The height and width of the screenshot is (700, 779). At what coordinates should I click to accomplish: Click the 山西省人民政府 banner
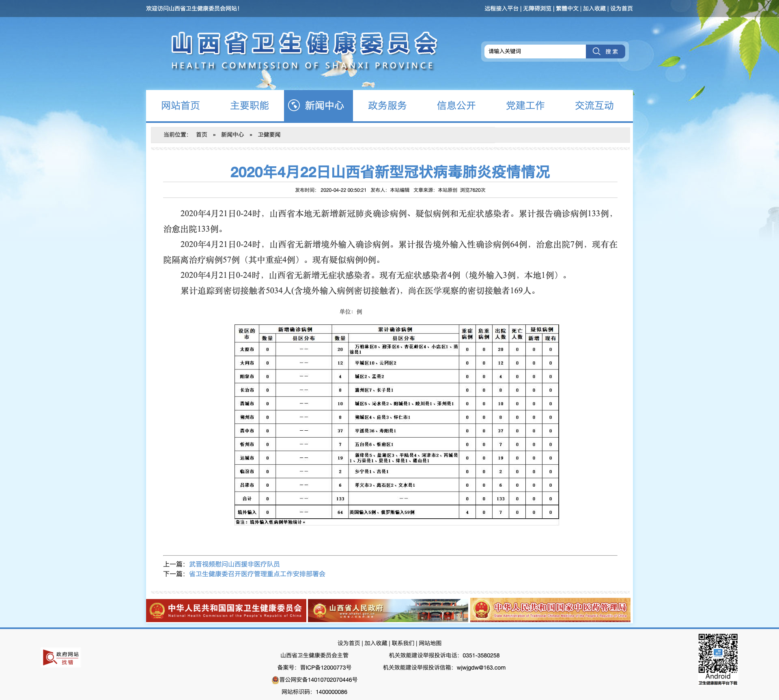pos(388,610)
